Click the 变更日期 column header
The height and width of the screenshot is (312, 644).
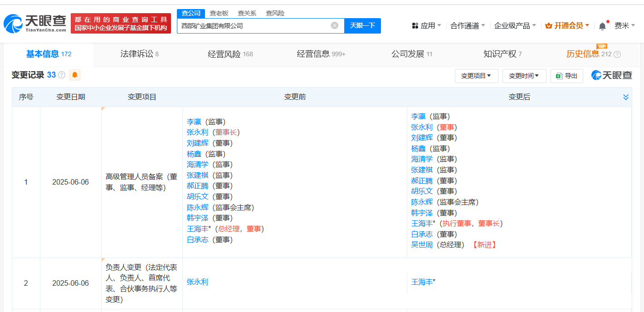(x=71, y=97)
